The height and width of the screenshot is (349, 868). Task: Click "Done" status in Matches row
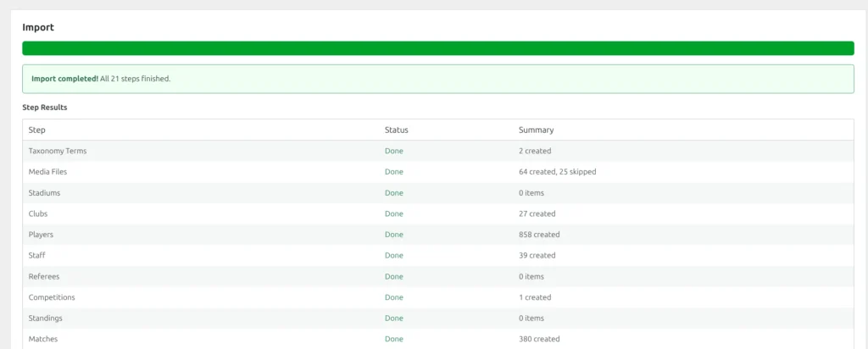(x=394, y=339)
